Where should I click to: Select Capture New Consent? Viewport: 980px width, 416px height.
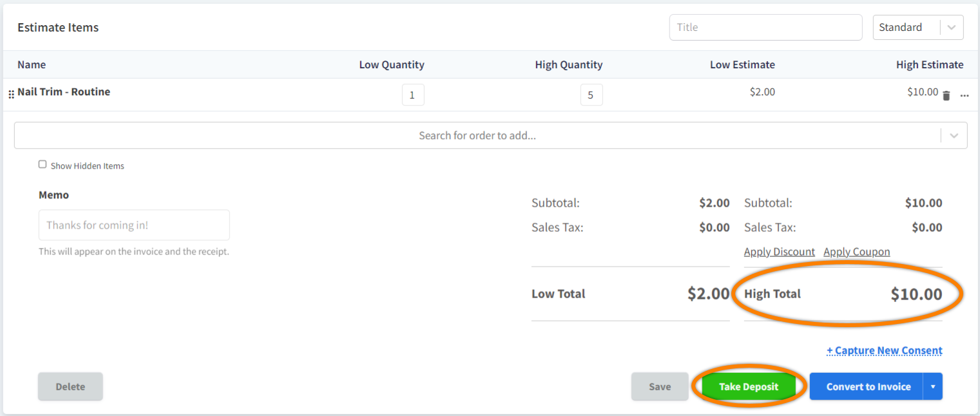[884, 350]
